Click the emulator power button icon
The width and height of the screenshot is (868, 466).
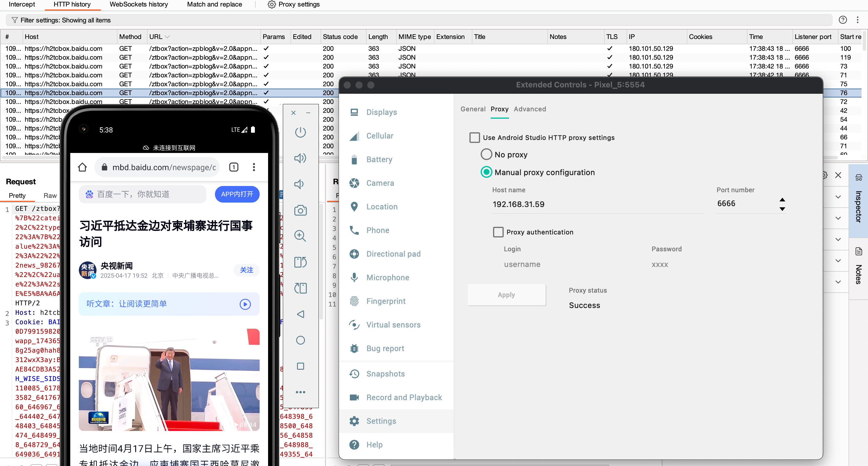pos(300,132)
